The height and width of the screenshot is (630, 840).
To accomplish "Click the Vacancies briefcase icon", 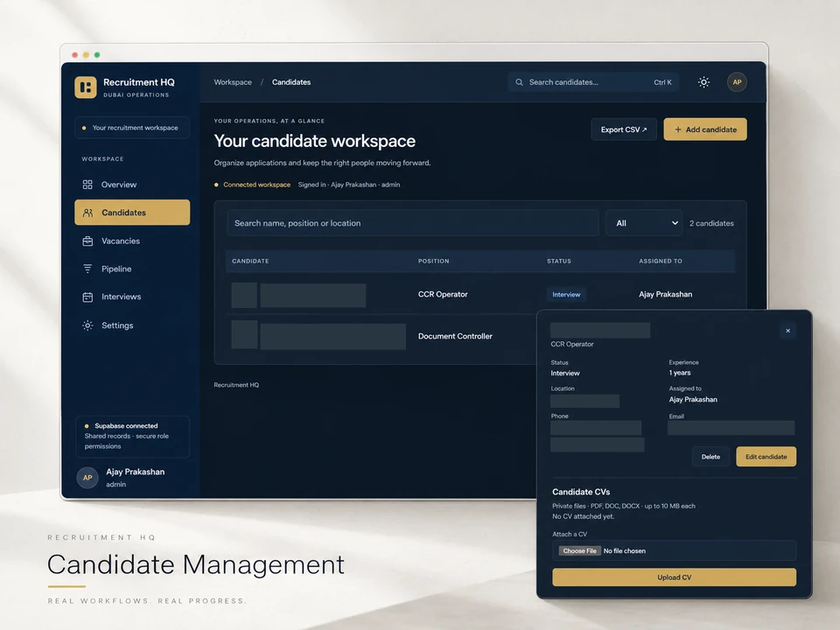I will pyautogui.click(x=87, y=241).
